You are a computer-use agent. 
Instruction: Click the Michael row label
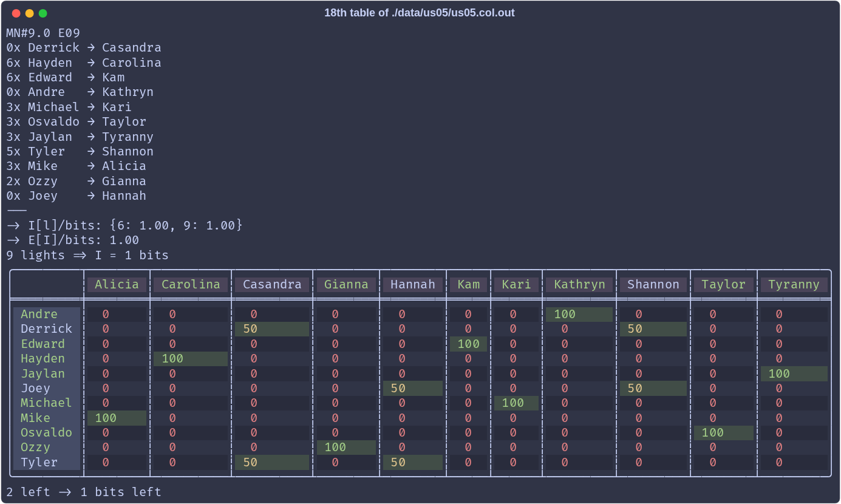tap(47, 403)
